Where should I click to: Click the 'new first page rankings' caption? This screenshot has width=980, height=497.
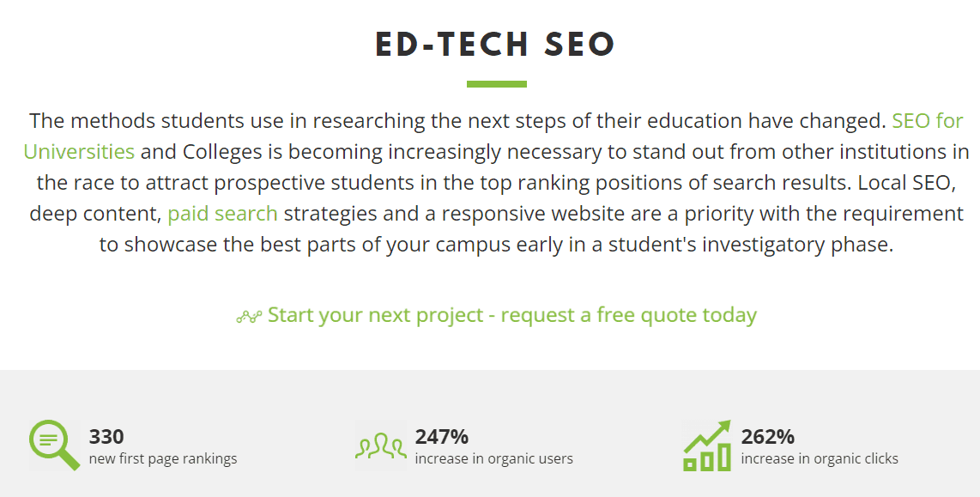click(x=163, y=458)
